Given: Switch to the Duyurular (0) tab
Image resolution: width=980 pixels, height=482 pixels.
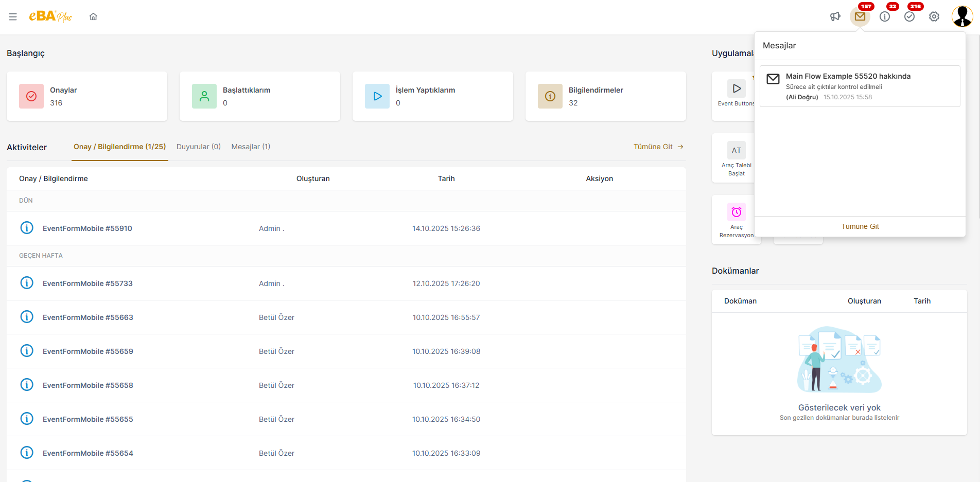Looking at the screenshot, I should [x=198, y=147].
